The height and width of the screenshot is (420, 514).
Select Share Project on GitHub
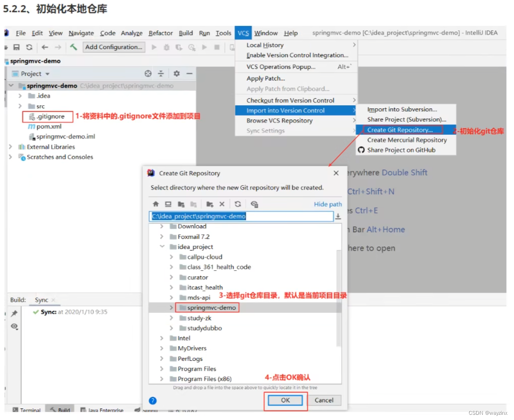pyautogui.click(x=406, y=150)
